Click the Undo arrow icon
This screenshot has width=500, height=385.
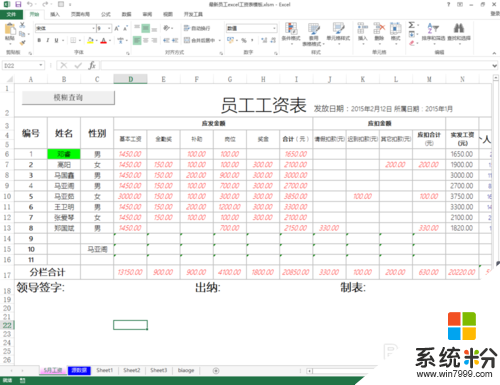tap(30, 4)
